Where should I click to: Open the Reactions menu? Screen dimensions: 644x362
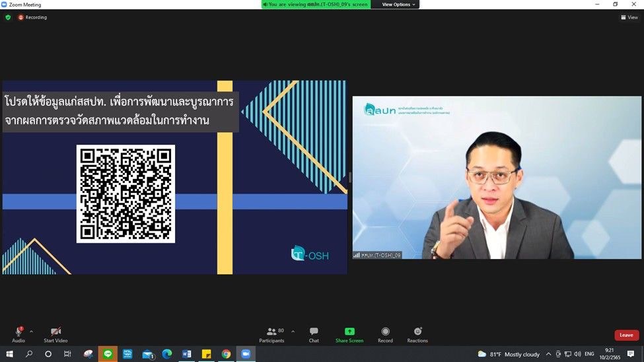(x=417, y=334)
